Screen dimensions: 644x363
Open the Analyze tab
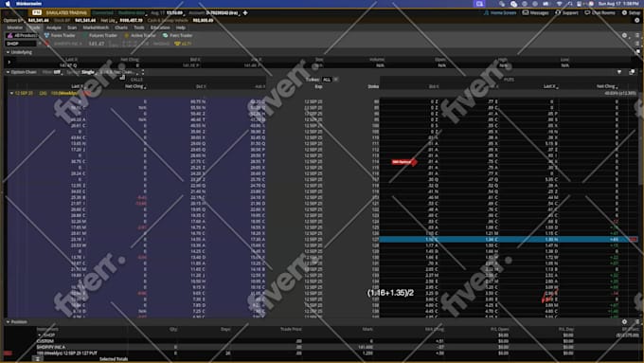point(53,27)
